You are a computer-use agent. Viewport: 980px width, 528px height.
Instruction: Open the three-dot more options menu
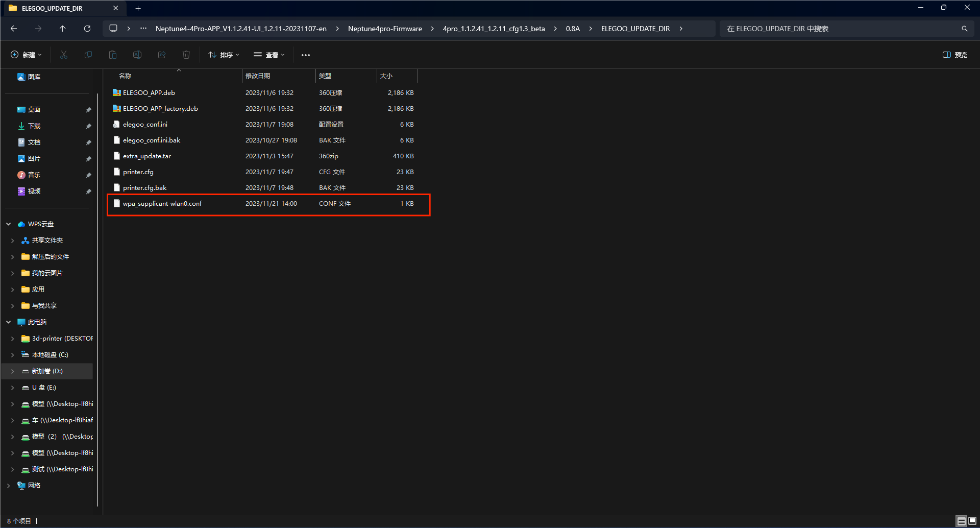(x=306, y=55)
